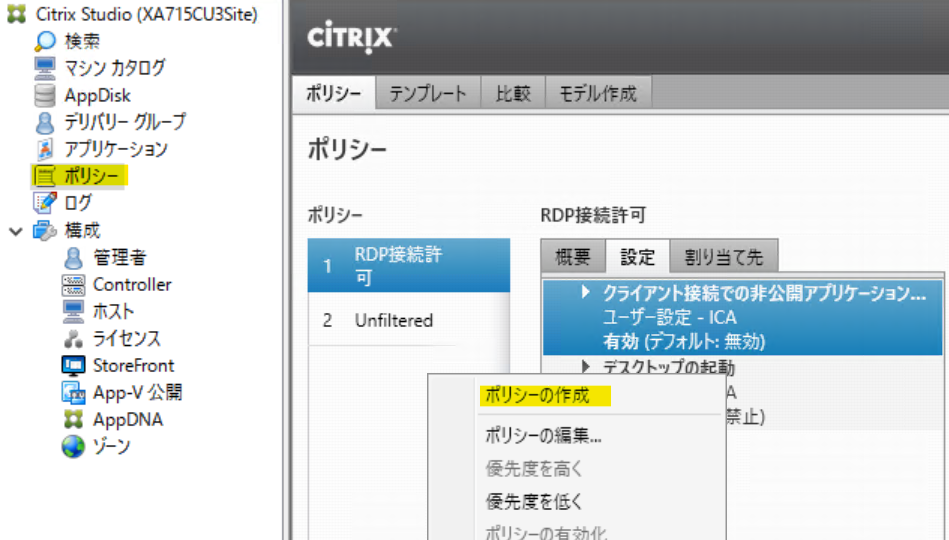
Task: Choose ポリシーの作成 from context menu
Action: [537, 395]
